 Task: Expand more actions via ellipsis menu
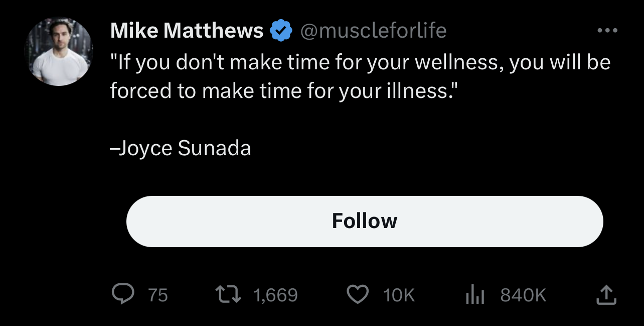coord(607,30)
